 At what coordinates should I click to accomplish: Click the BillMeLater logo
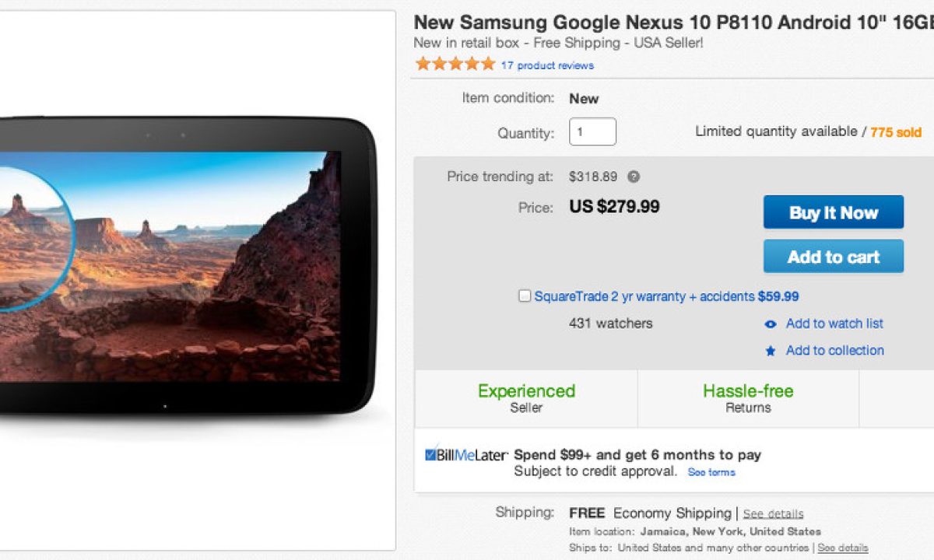466,455
